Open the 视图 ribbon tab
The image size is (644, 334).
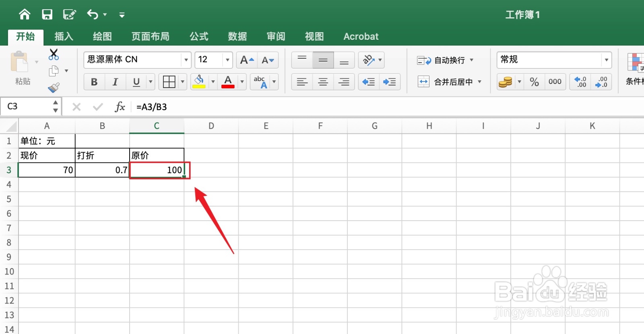(x=314, y=37)
